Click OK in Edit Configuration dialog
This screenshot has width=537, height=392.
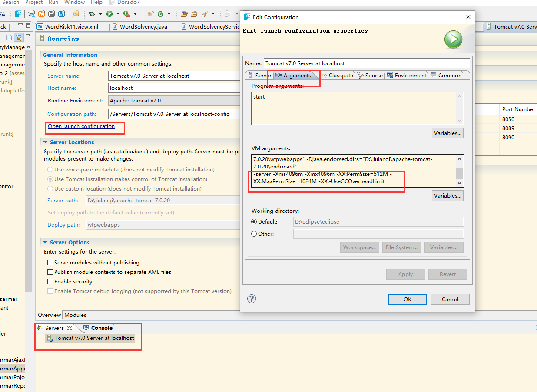tap(408, 299)
